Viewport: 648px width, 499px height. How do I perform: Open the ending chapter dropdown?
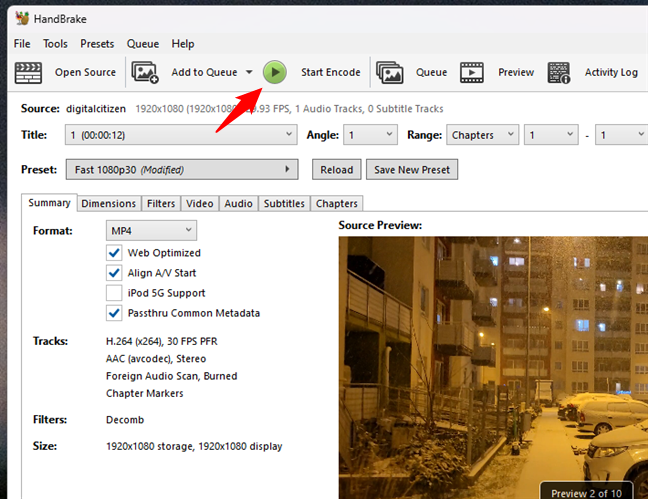point(622,135)
